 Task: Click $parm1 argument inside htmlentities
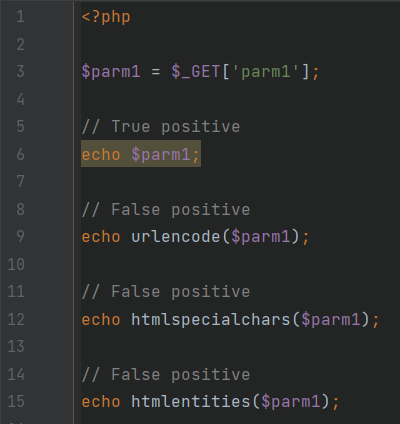(x=291, y=401)
